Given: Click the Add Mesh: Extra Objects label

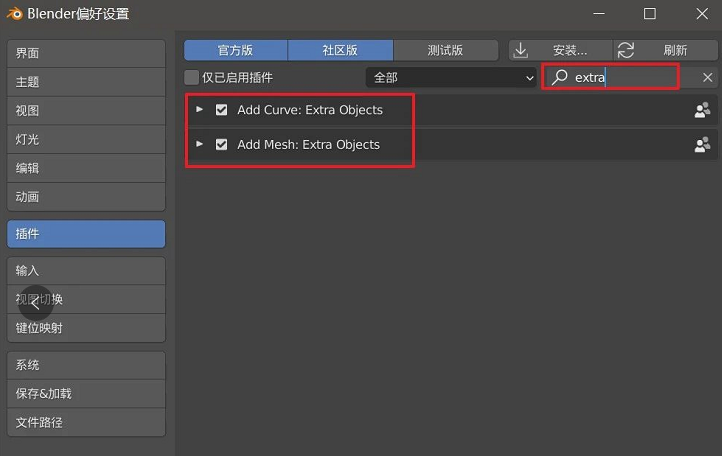Looking at the screenshot, I should coord(309,145).
